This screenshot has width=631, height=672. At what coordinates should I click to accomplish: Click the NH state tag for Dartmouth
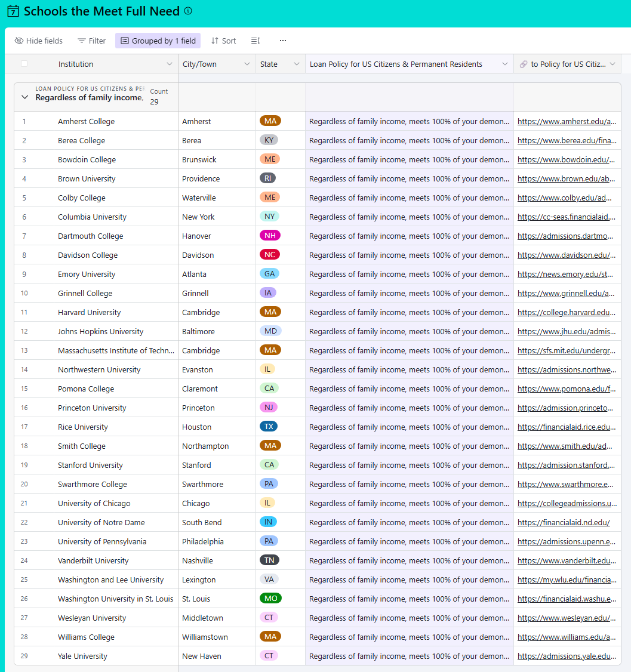click(x=270, y=236)
